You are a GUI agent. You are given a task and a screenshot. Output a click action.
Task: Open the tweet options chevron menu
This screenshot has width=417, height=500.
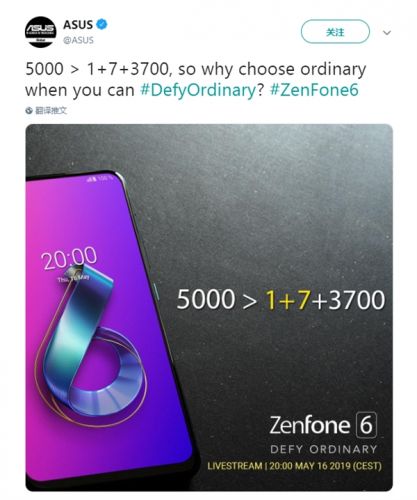pyautogui.click(x=387, y=33)
